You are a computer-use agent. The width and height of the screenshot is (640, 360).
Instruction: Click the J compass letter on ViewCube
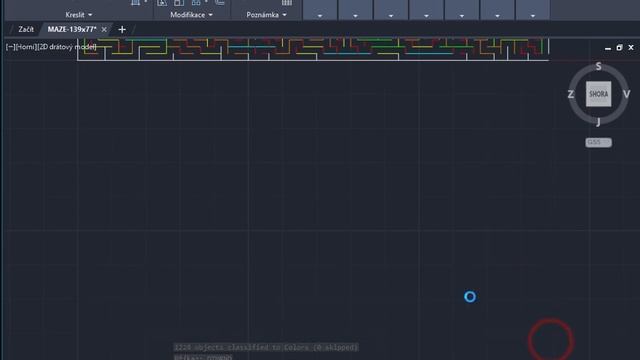(x=598, y=122)
